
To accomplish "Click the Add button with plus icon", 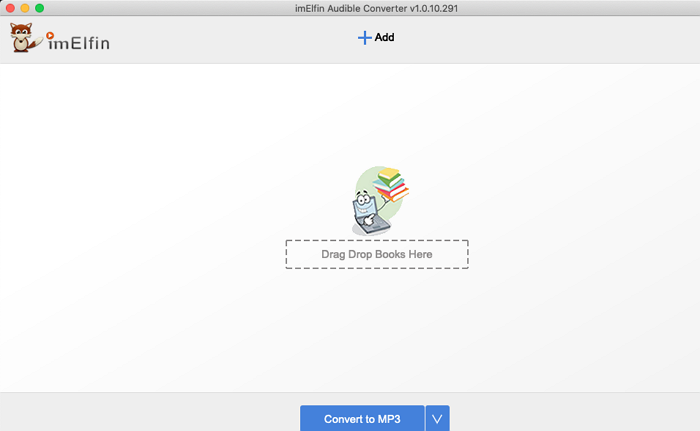I will [x=376, y=38].
